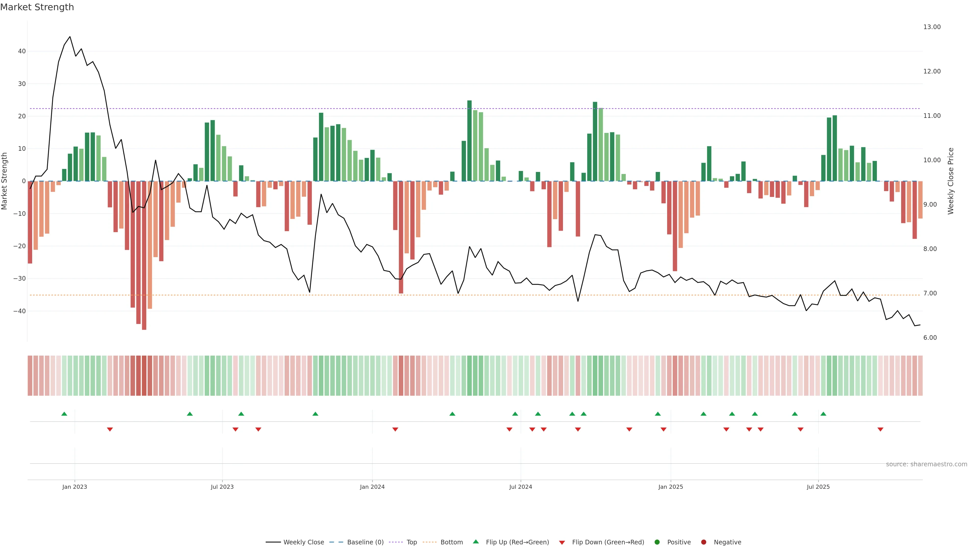Click the darkest red heatmap strip cell
The height and width of the screenshot is (551, 980).
[144, 376]
